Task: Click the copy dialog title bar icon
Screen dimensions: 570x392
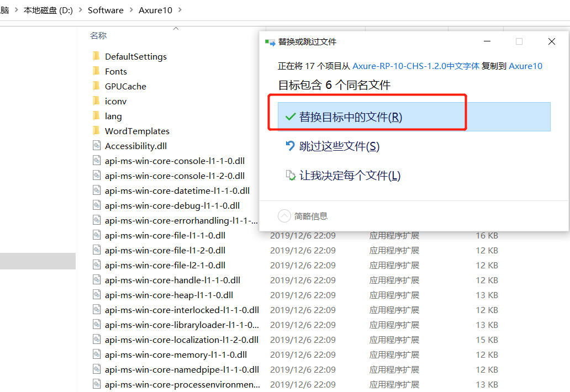Action: (270, 42)
